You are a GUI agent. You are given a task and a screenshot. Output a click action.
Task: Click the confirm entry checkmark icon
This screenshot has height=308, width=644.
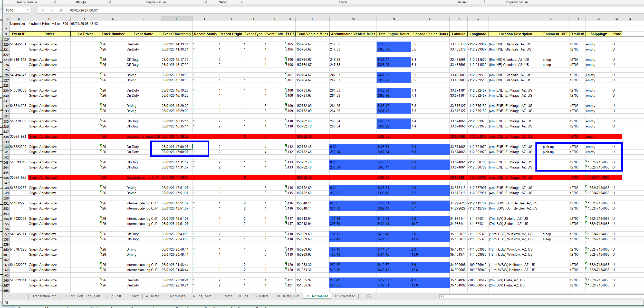(52, 10)
